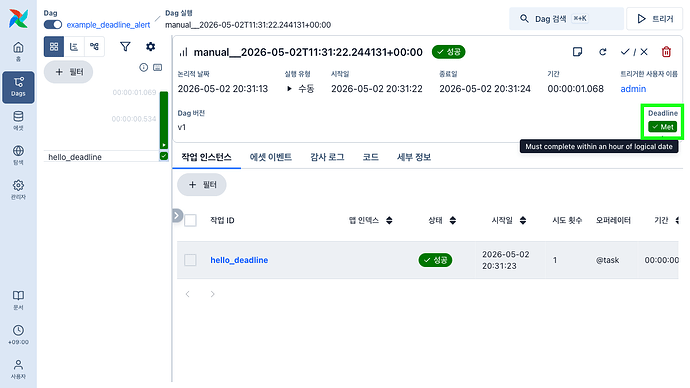Open the funnel filter icon
Screen dimensions: 690x388
pos(125,47)
